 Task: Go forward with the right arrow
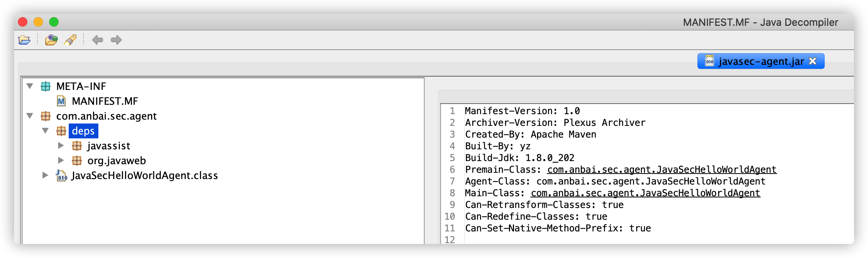point(116,40)
